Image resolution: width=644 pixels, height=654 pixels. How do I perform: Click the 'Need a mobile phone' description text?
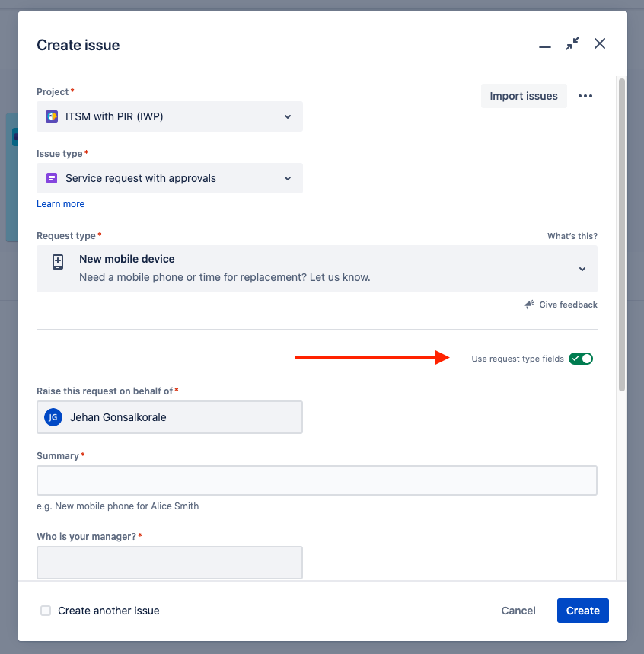pyautogui.click(x=225, y=277)
